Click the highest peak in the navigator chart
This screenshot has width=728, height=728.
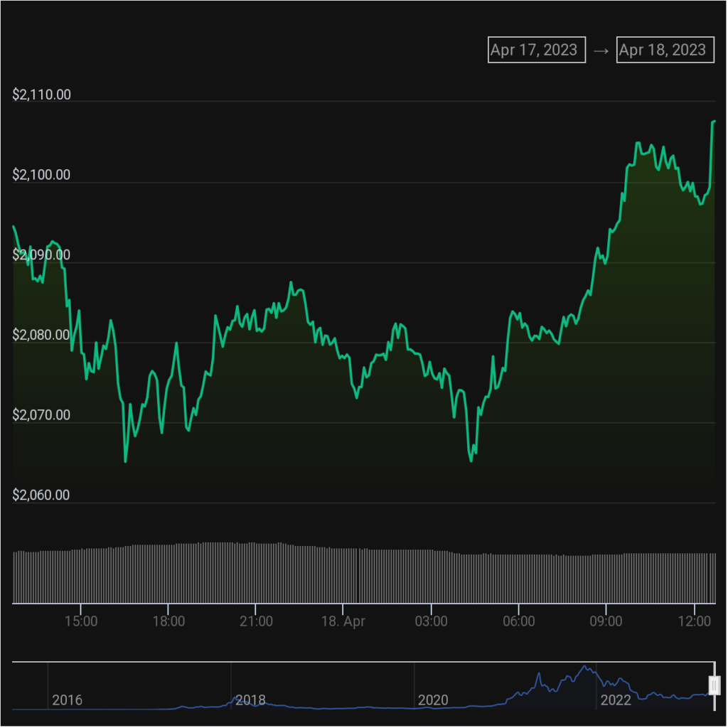pos(585,667)
